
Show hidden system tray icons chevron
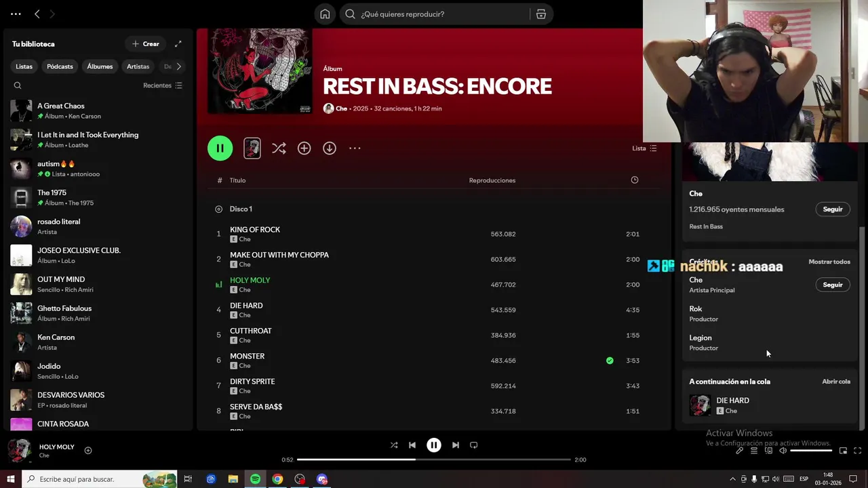[x=732, y=479]
